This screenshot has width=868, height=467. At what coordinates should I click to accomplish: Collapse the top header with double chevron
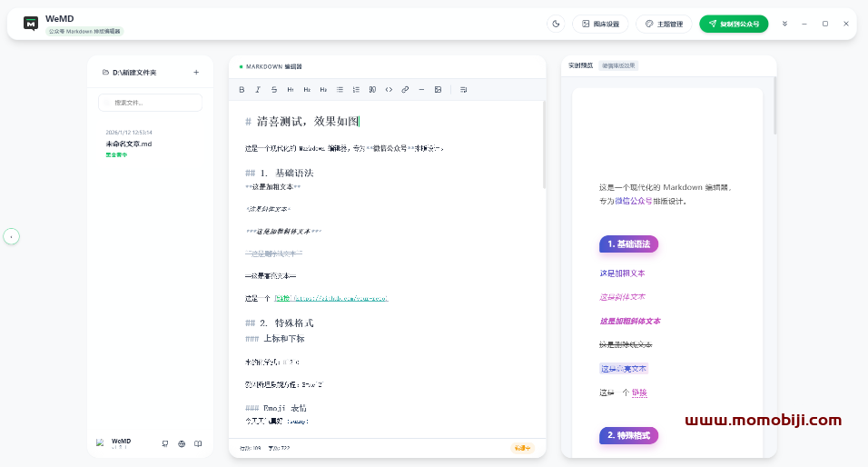pos(784,24)
